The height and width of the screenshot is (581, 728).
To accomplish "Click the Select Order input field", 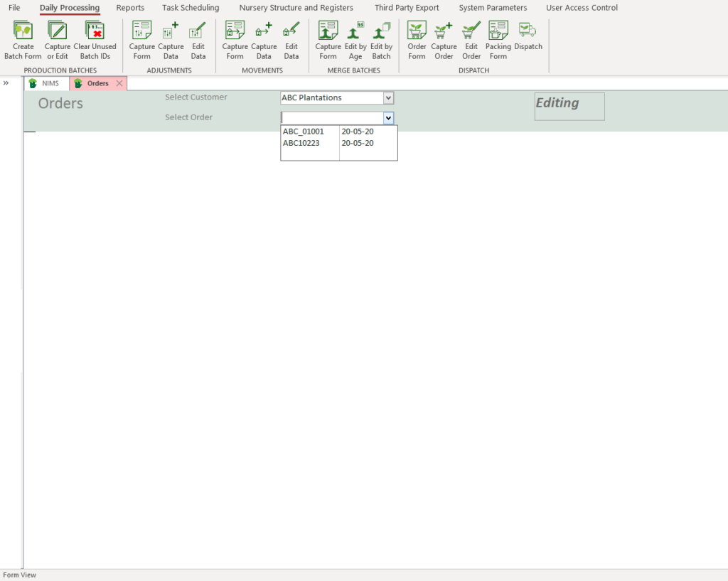I will 331,118.
